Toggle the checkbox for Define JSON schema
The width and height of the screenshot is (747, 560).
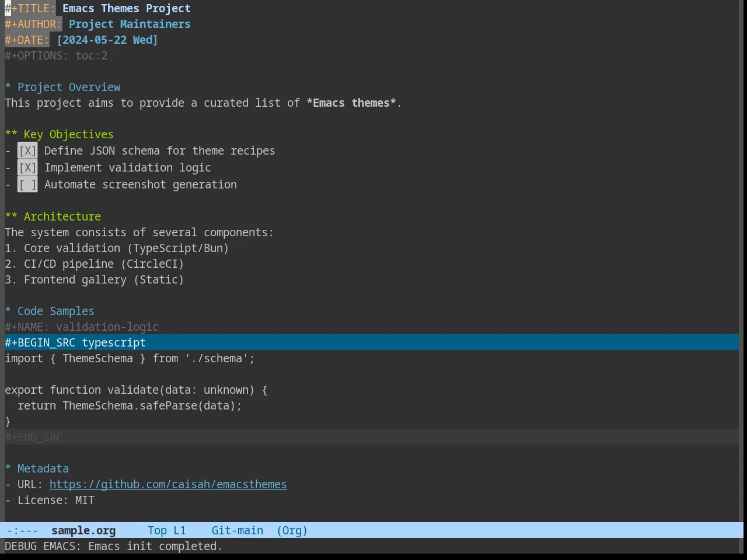pos(27,151)
